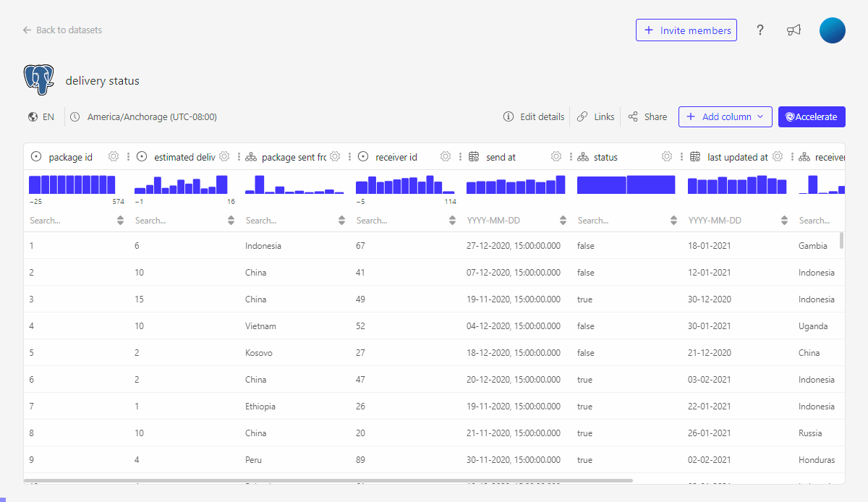
Task: Toggle sorting on the status column
Action: point(673,220)
